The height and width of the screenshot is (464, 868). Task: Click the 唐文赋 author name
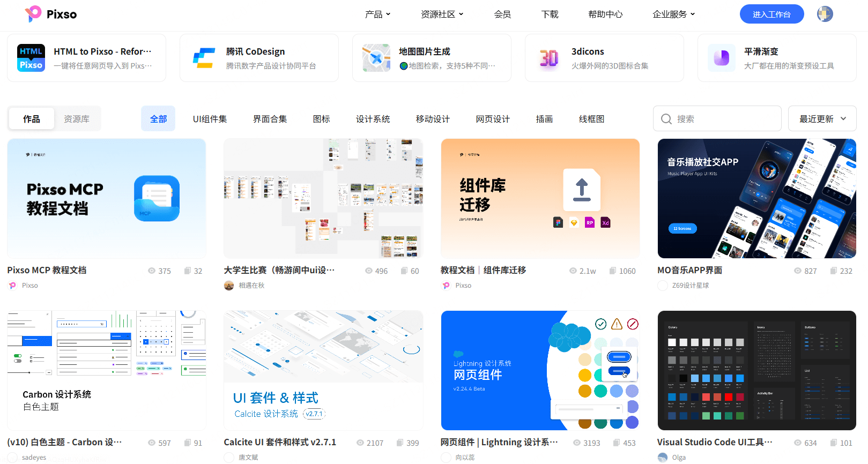[249, 458]
